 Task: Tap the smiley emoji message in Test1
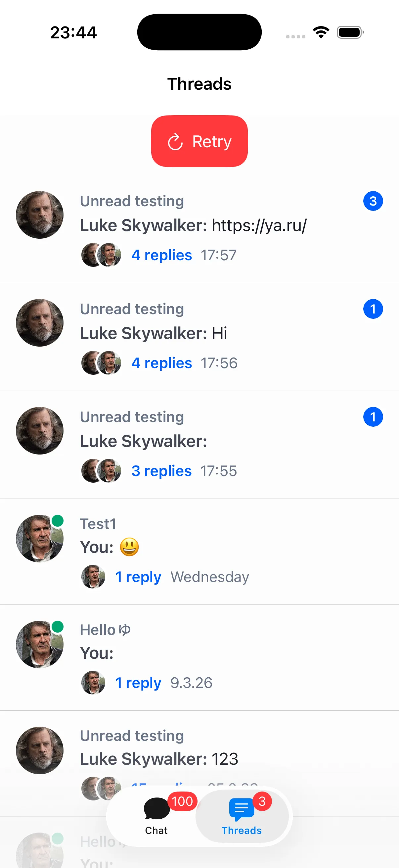pos(129,547)
